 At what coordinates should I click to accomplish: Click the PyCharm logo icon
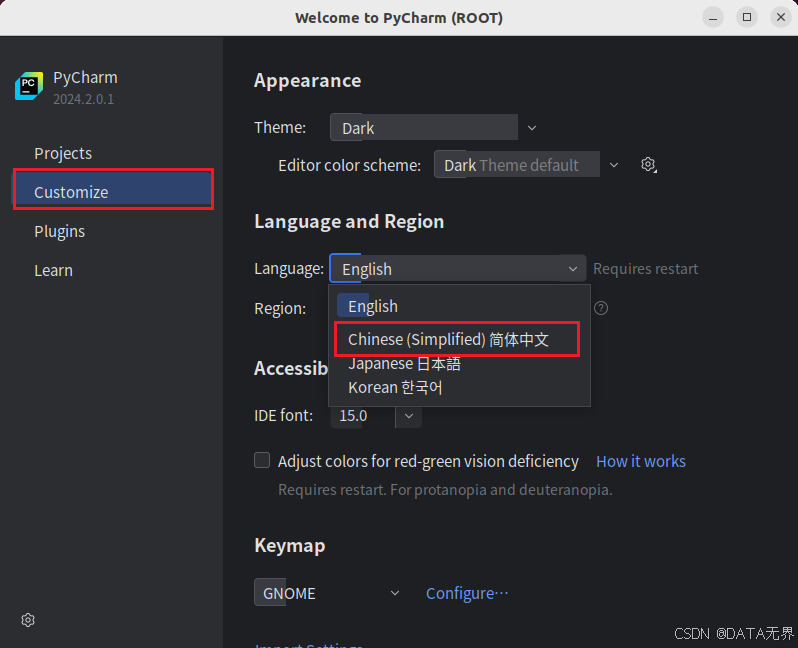click(29, 86)
